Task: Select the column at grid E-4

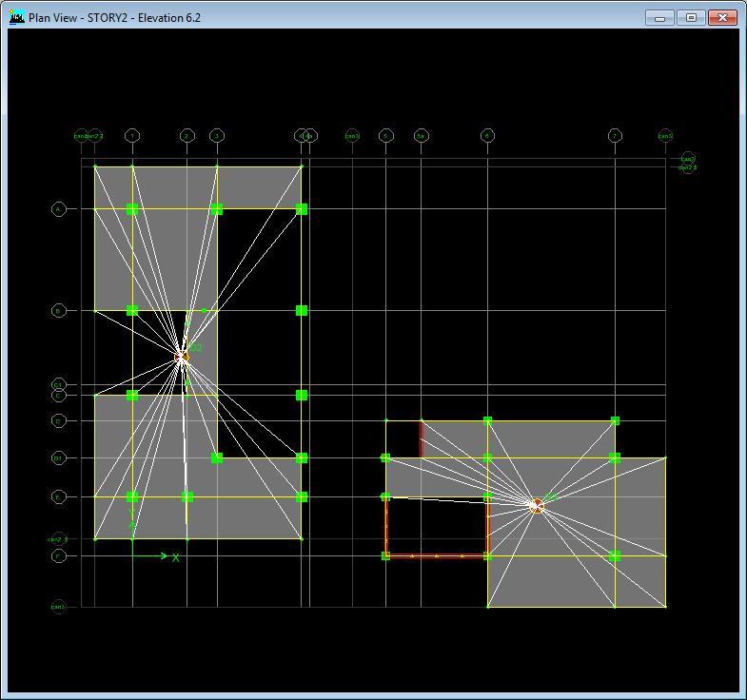Action: pos(302,497)
